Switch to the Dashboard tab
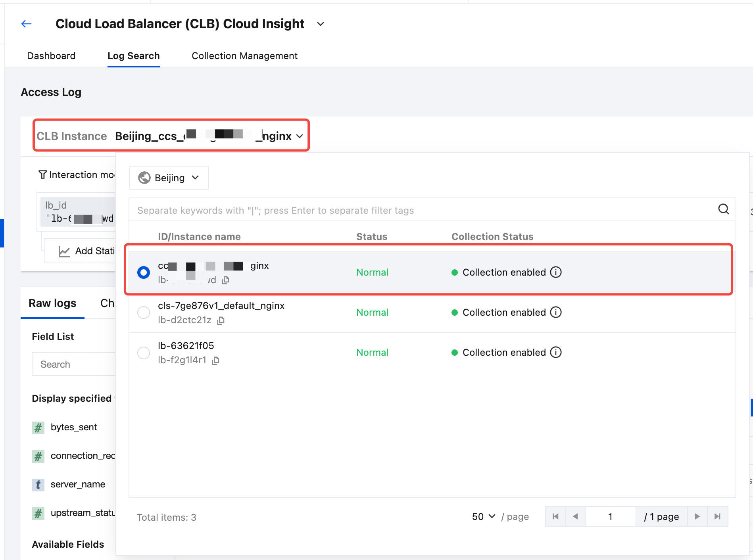753x560 pixels. click(51, 56)
